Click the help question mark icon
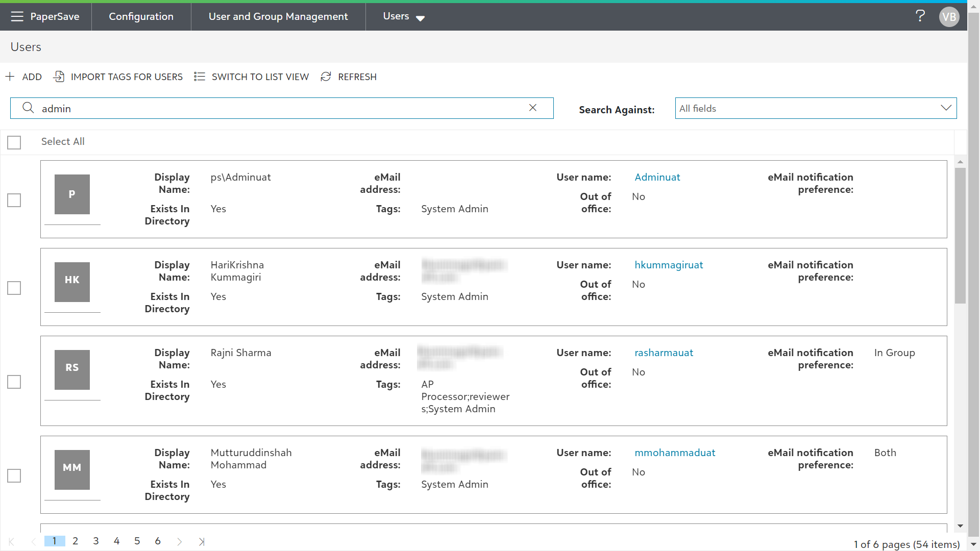This screenshot has width=980, height=551. coord(920,16)
